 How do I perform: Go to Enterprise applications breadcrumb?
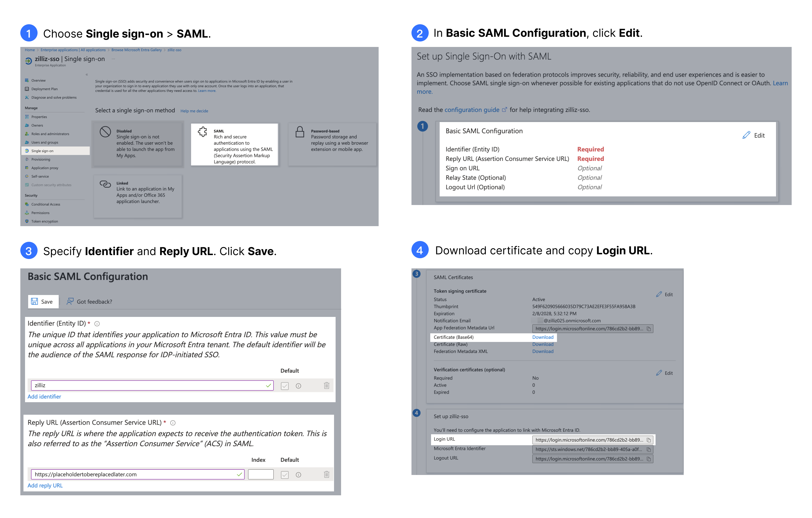tap(73, 50)
